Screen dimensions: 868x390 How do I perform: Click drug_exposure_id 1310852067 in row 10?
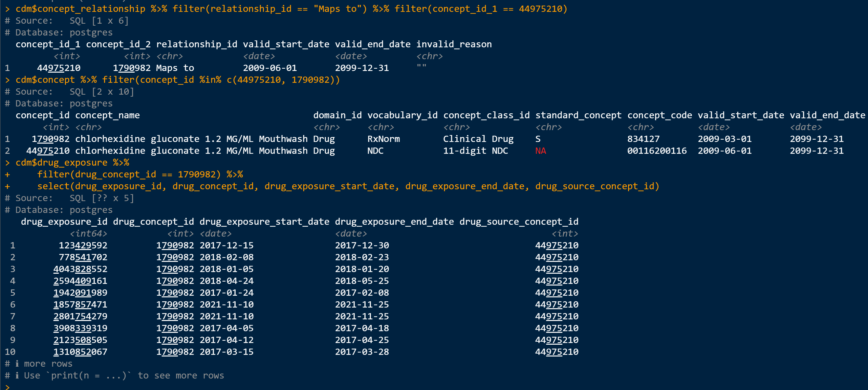[80, 352]
